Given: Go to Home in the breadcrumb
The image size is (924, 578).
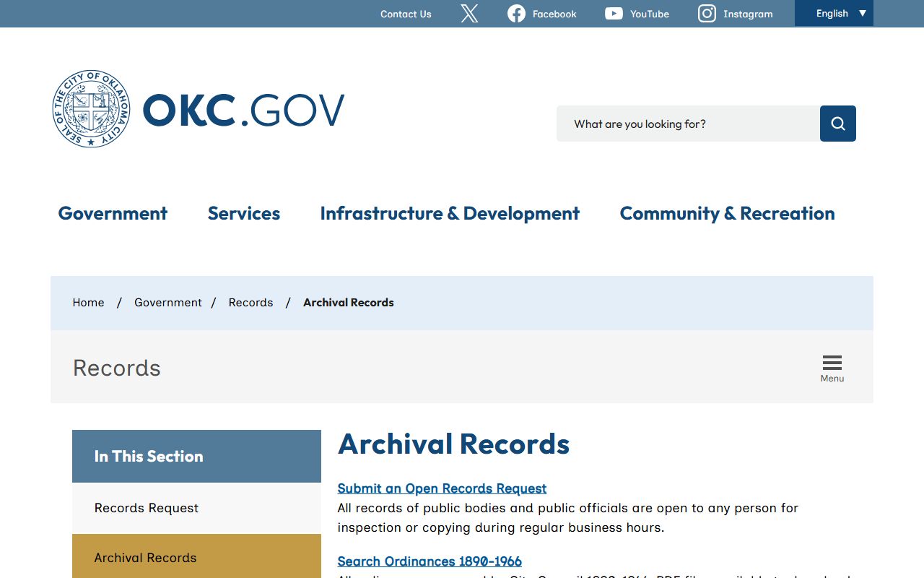Looking at the screenshot, I should click(88, 303).
